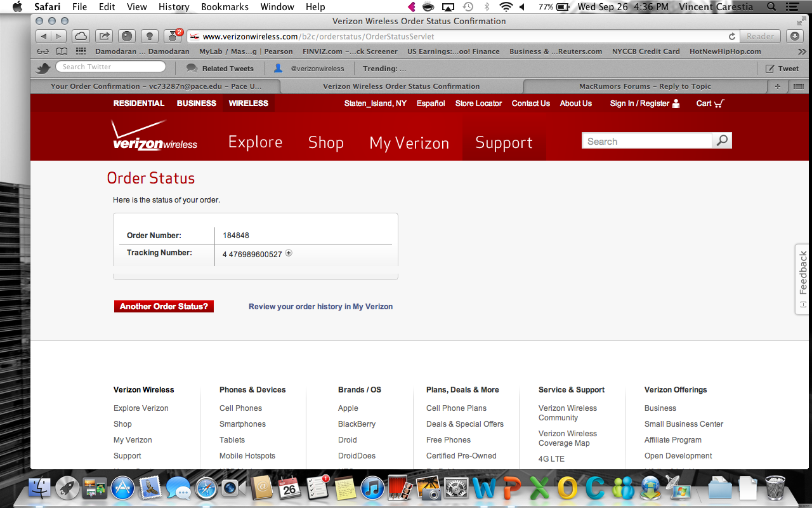
Task: Select the Support navigation item
Action: click(504, 142)
